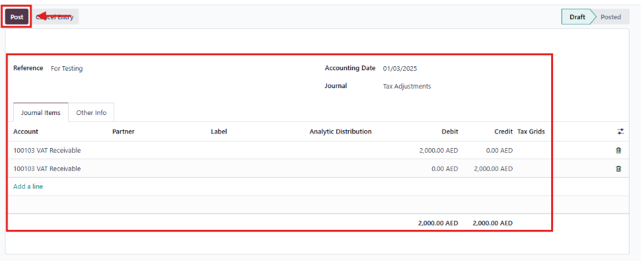Select the Posted status stage
Viewport: 644px width, 261px height.
coord(611,17)
